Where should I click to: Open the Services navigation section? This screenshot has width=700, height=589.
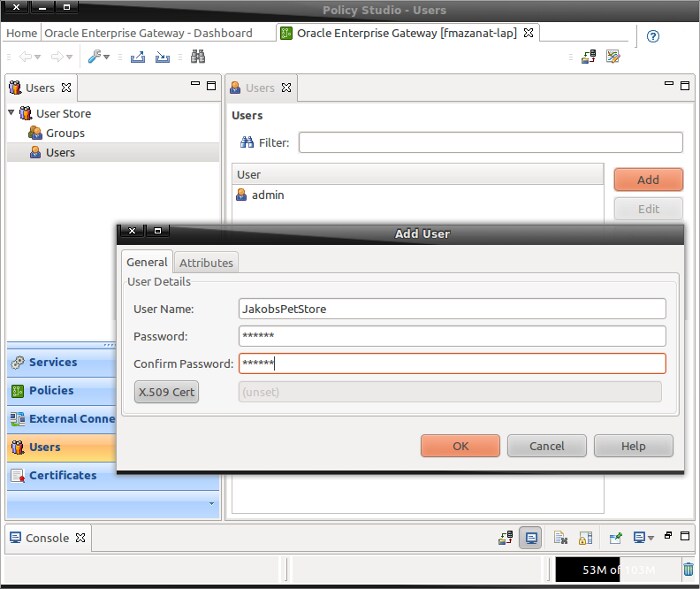click(62, 362)
